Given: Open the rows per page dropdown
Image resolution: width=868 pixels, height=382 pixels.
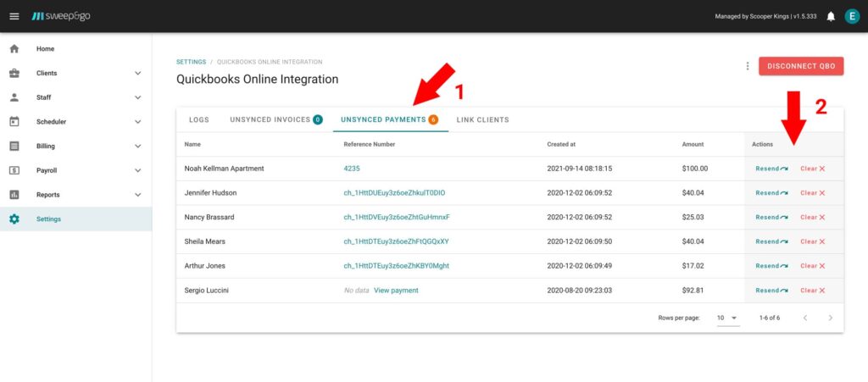Looking at the screenshot, I should click(x=727, y=318).
